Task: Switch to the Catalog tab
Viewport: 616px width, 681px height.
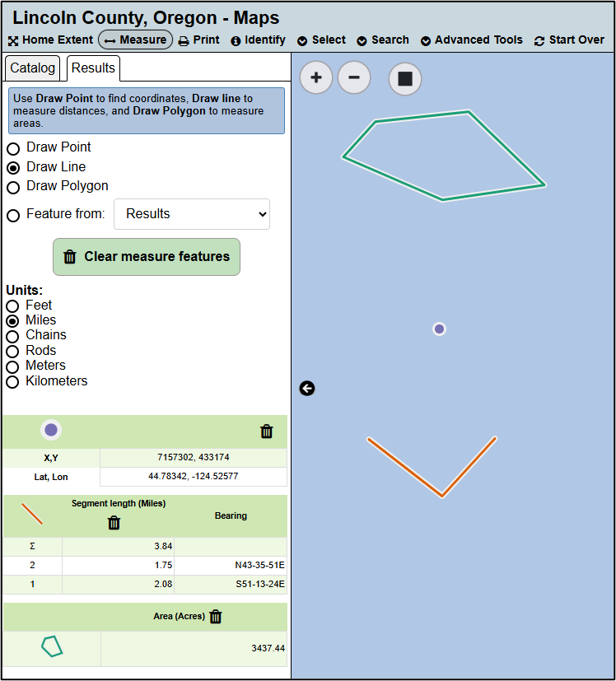Action: [x=33, y=68]
